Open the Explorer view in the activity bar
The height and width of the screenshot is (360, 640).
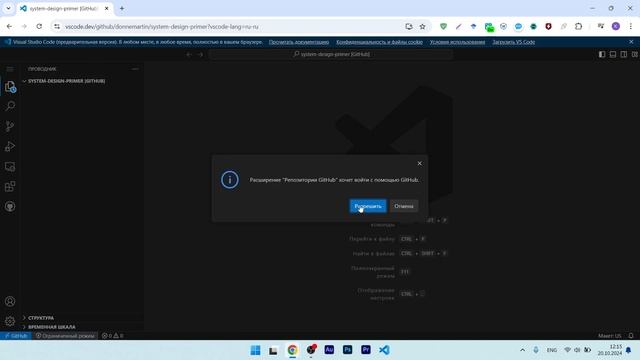click(10, 87)
